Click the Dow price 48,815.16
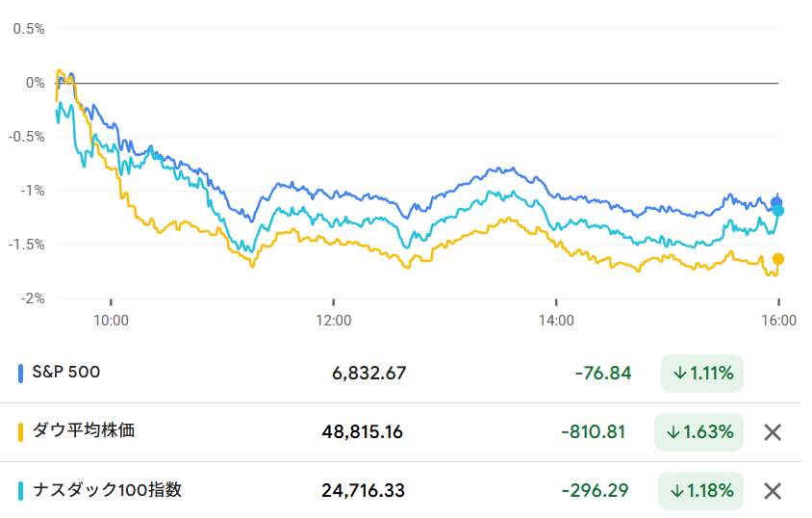The image size is (812, 518). point(363,432)
